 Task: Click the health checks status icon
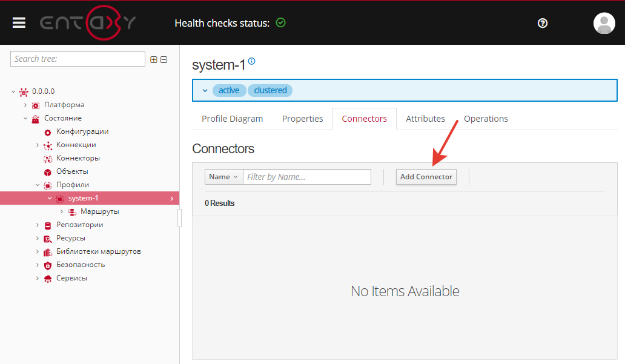280,22
